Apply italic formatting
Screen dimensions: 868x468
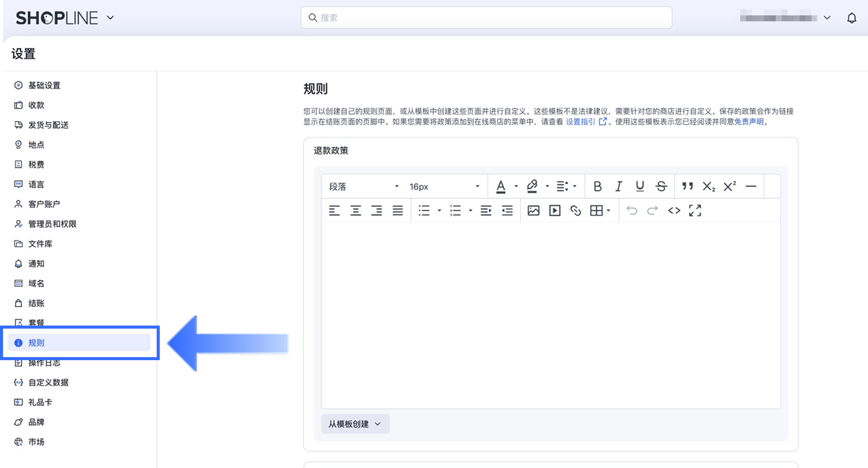tap(619, 187)
